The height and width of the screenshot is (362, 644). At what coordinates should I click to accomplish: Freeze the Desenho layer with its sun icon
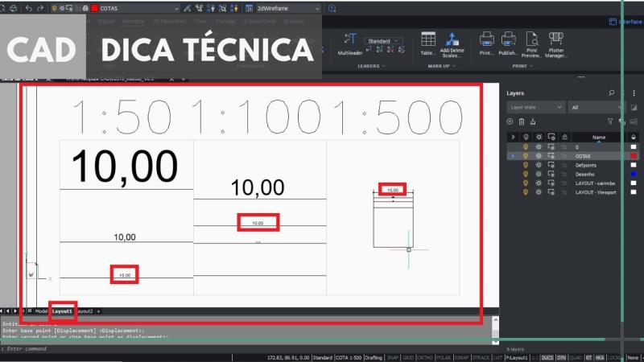click(x=539, y=174)
